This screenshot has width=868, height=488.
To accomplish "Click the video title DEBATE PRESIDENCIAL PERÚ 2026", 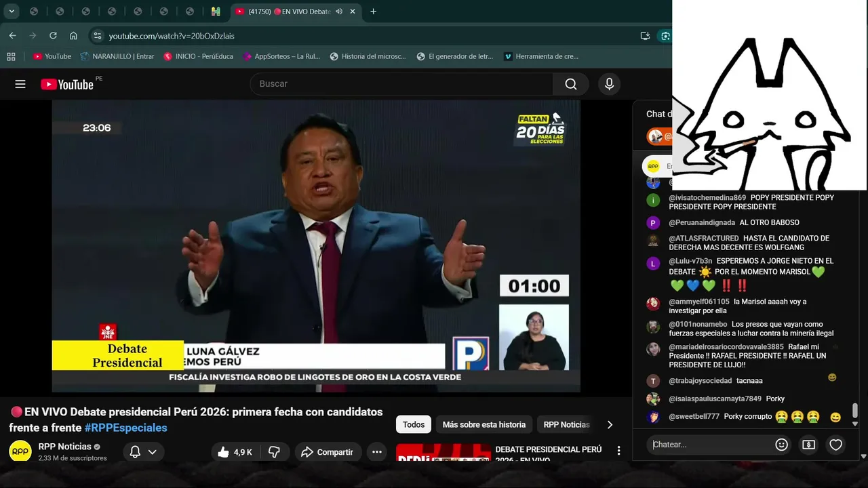I will pyautogui.click(x=549, y=454).
